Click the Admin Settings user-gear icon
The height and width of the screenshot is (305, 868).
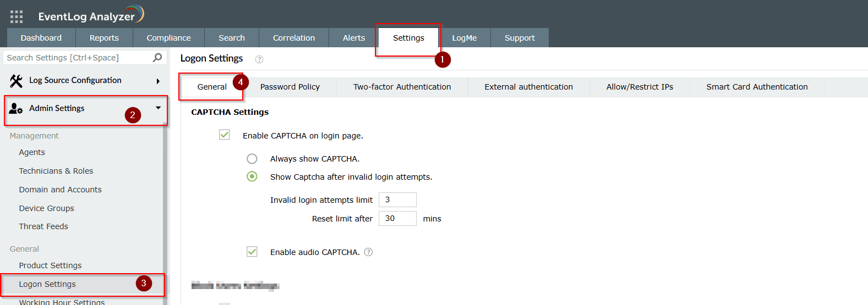point(16,108)
